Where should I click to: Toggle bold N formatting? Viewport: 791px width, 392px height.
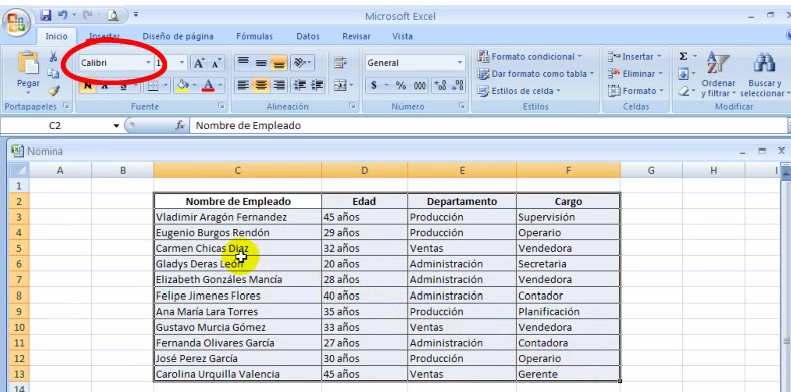point(88,85)
